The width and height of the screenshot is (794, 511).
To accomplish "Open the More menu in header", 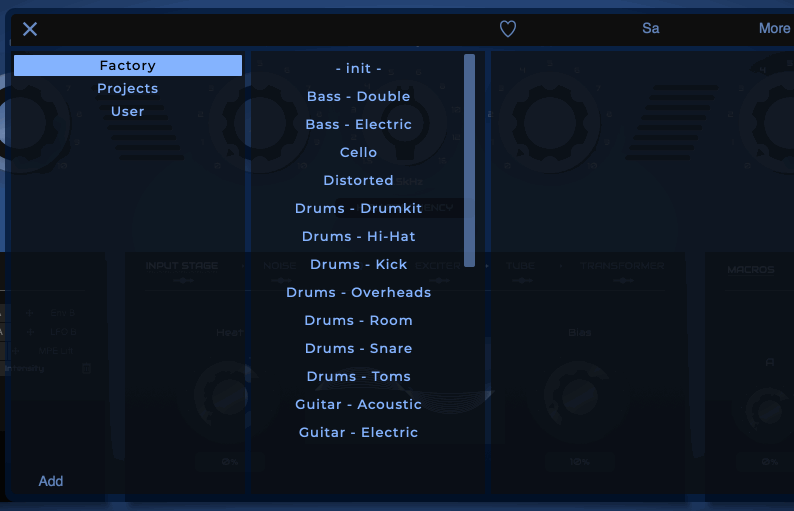I will pos(774,28).
